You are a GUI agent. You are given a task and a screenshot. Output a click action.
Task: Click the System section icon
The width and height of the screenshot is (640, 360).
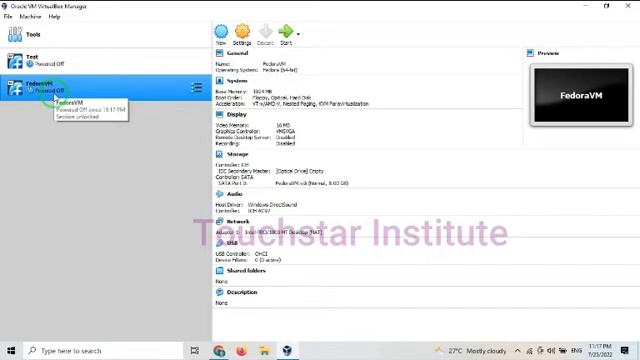click(220, 81)
